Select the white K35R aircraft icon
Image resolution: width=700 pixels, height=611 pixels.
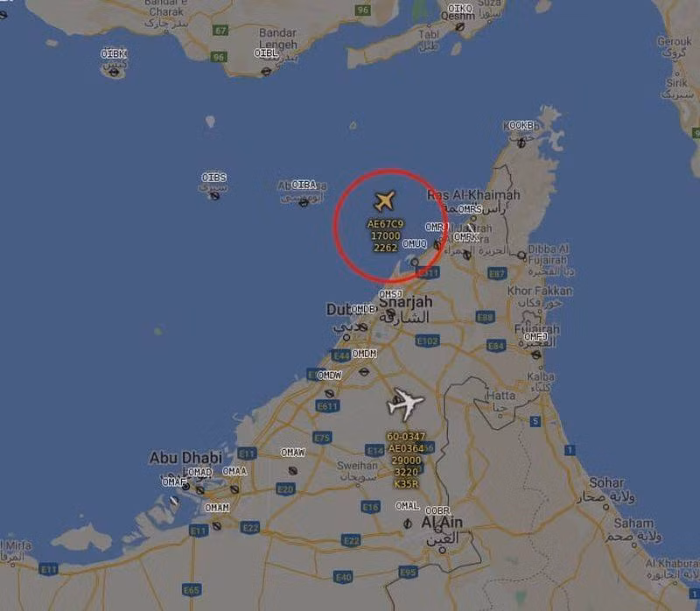pos(405,404)
